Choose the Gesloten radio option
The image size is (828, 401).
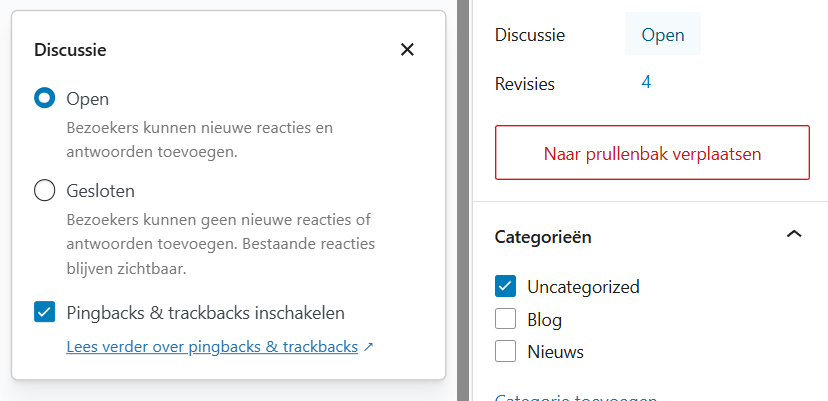click(44, 190)
